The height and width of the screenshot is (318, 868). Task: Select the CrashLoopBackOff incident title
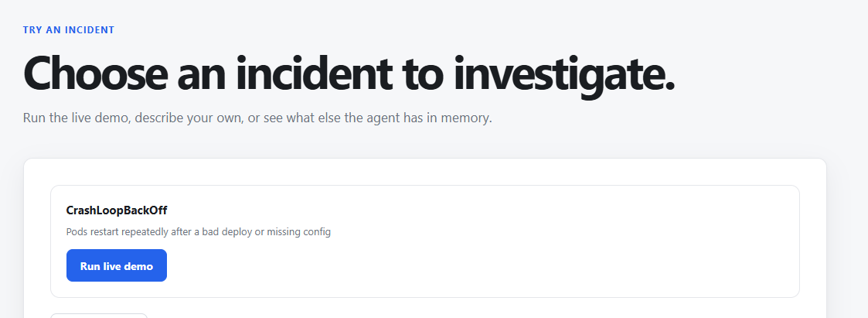click(x=116, y=210)
